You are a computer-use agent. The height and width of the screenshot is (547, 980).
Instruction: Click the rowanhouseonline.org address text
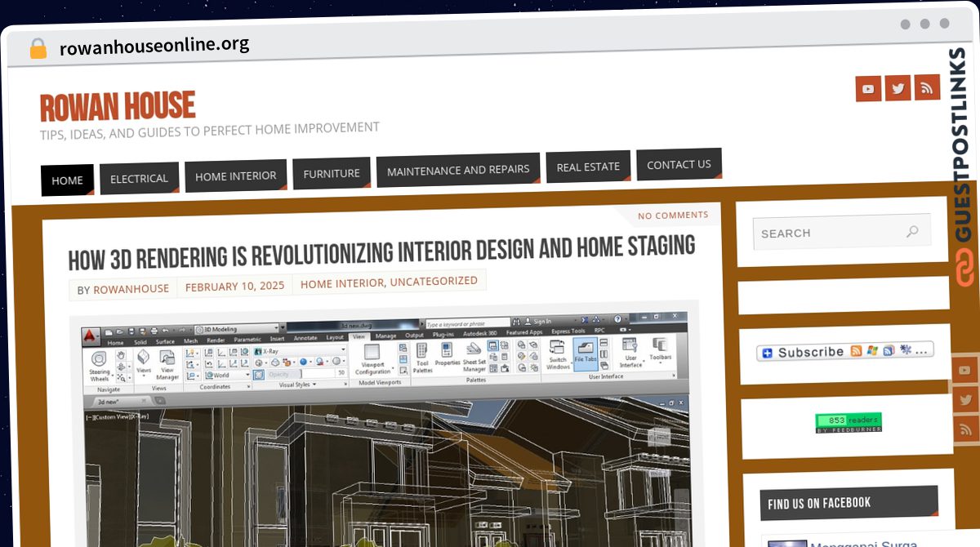tap(154, 46)
